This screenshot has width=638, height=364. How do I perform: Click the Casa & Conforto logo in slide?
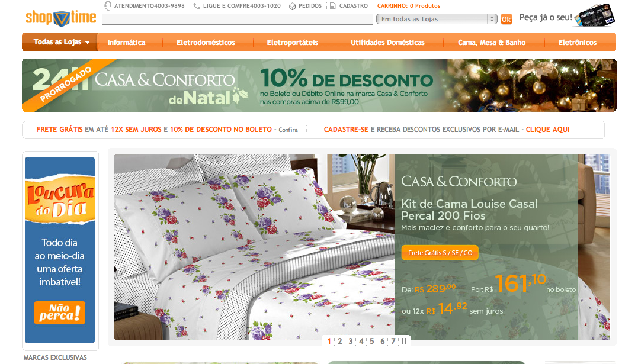pyautogui.click(x=459, y=181)
